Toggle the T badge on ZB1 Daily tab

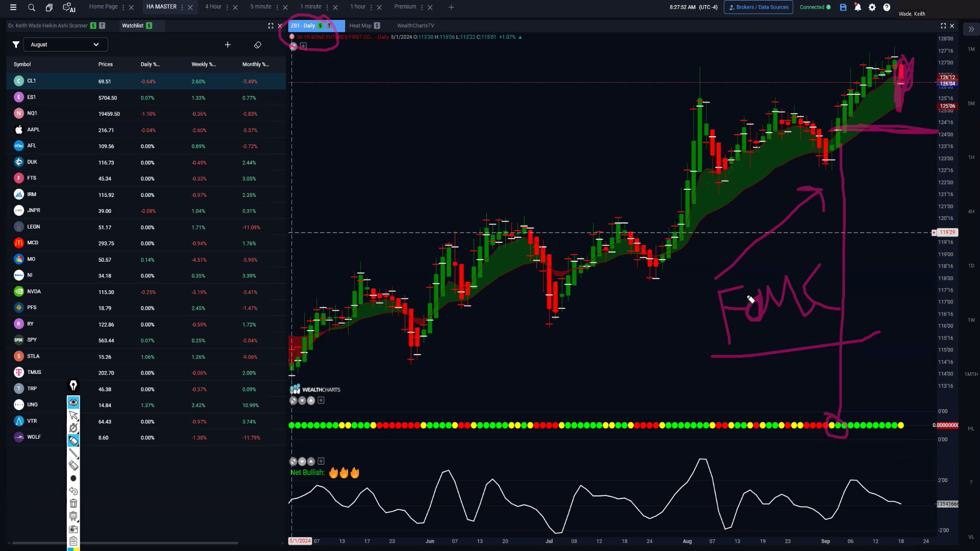click(329, 26)
